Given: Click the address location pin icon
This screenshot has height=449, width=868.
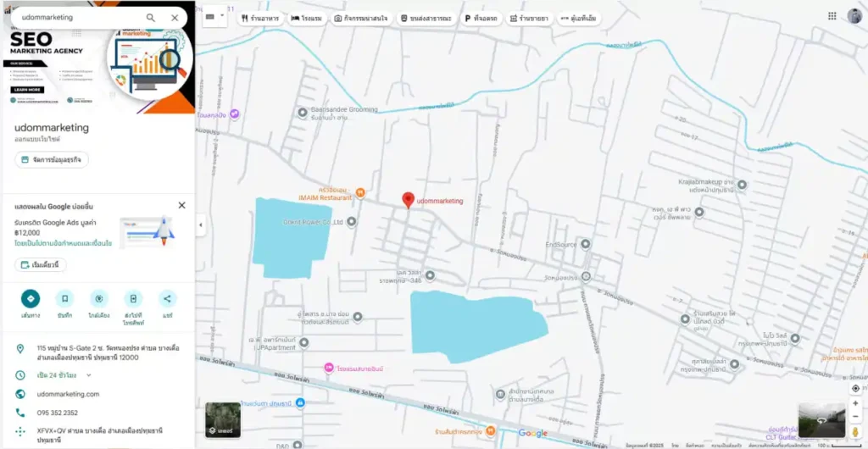Looking at the screenshot, I should pos(20,348).
